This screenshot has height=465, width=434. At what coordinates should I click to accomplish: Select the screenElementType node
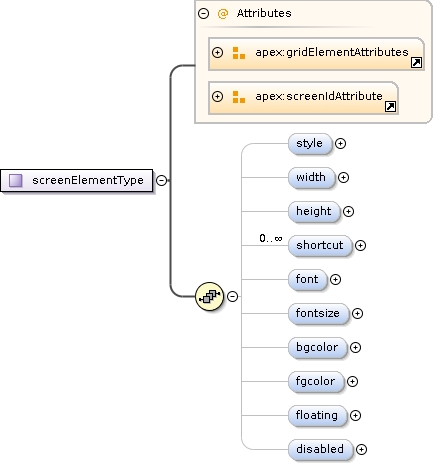point(77,180)
